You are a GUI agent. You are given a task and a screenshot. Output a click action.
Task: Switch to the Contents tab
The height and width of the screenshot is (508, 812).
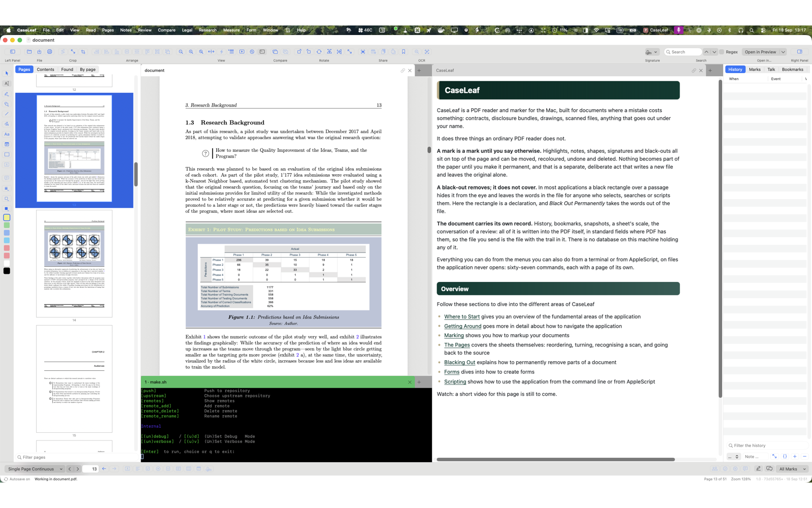tap(45, 70)
